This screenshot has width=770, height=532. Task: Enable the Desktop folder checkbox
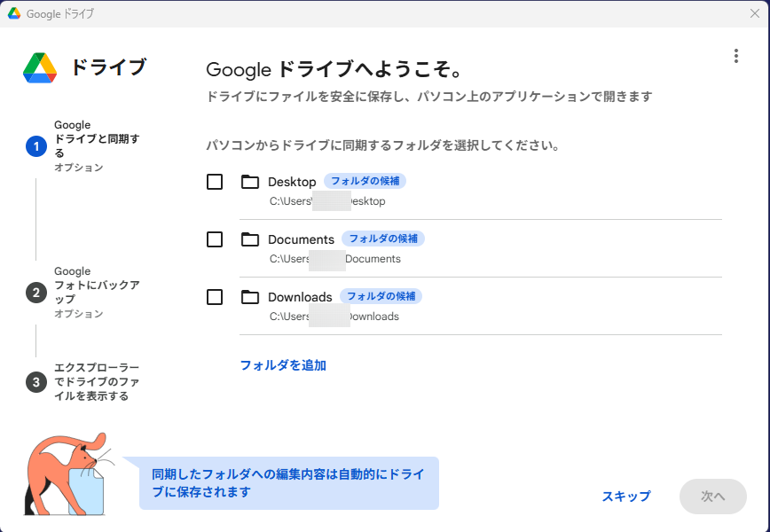[x=215, y=182]
